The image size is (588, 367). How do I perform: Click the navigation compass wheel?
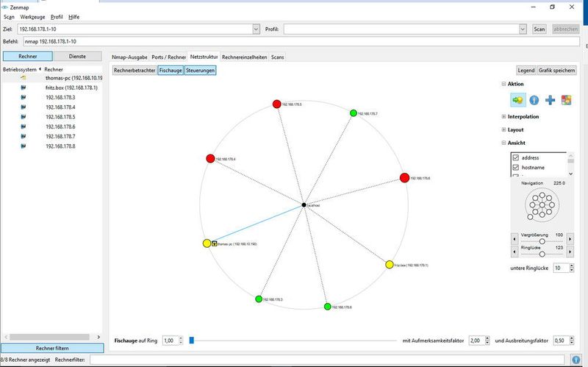pos(542,205)
